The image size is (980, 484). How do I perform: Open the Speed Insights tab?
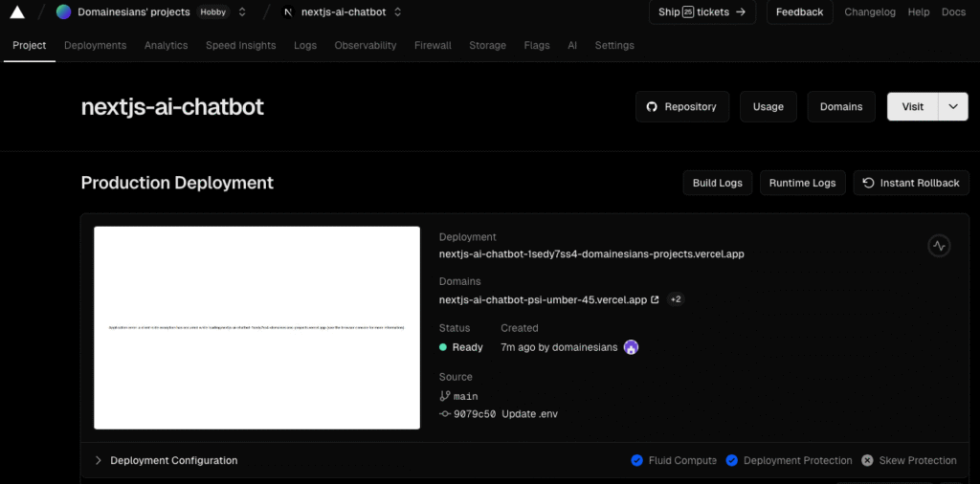tap(240, 46)
